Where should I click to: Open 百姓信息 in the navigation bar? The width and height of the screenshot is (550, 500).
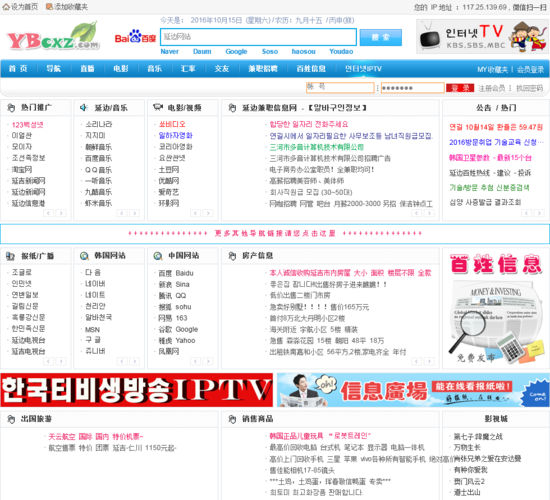(x=311, y=69)
